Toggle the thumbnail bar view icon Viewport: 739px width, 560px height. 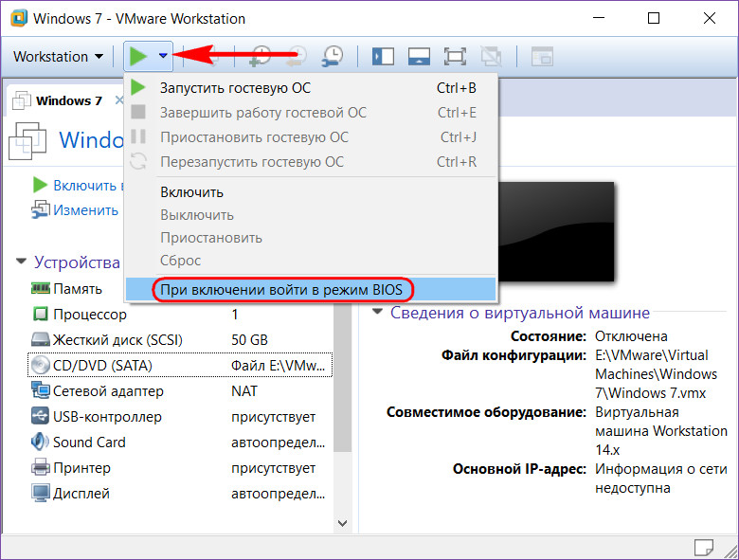click(419, 56)
